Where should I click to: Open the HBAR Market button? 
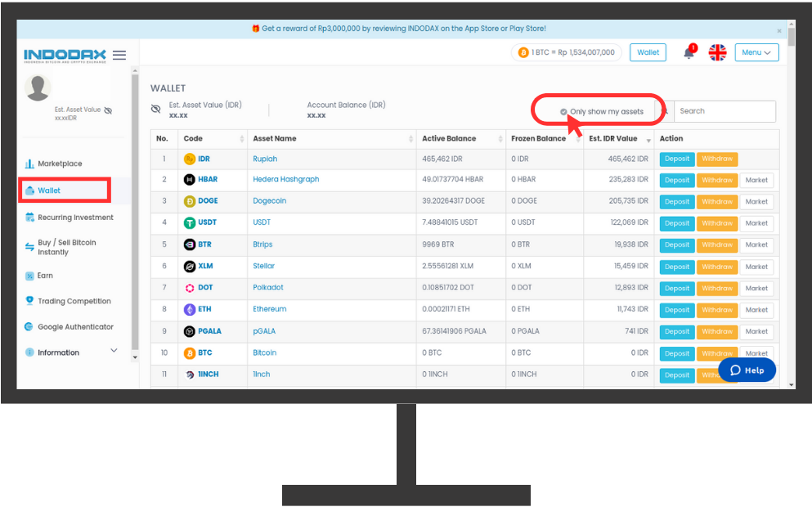point(756,180)
